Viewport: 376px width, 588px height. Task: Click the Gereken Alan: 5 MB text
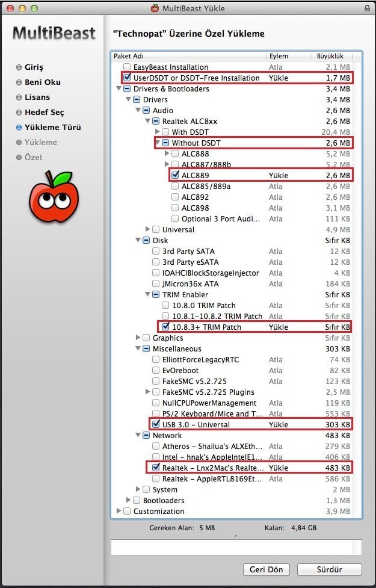coord(182,528)
